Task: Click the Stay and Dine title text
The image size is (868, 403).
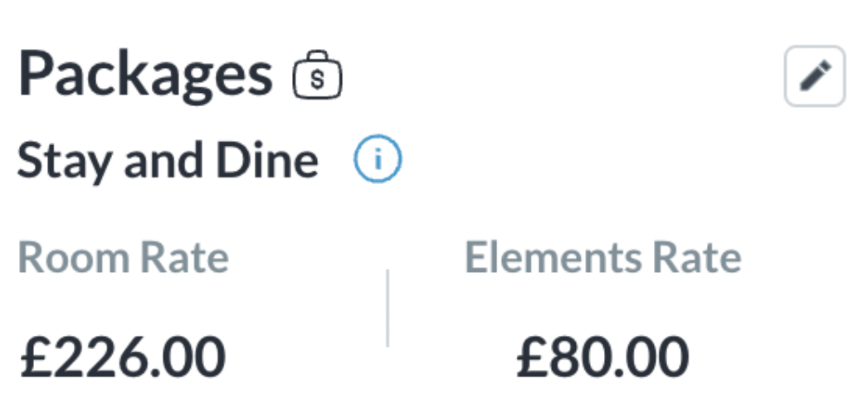Action: 168,161
